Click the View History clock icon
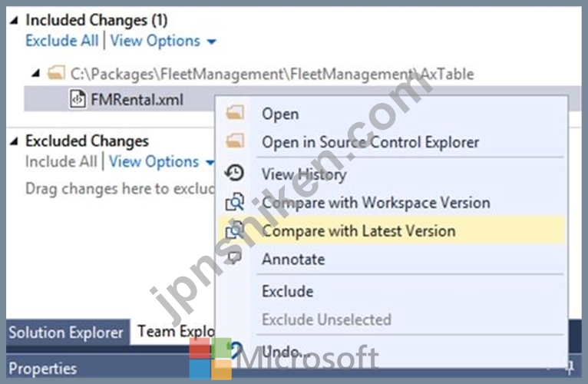 coord(235,173)
